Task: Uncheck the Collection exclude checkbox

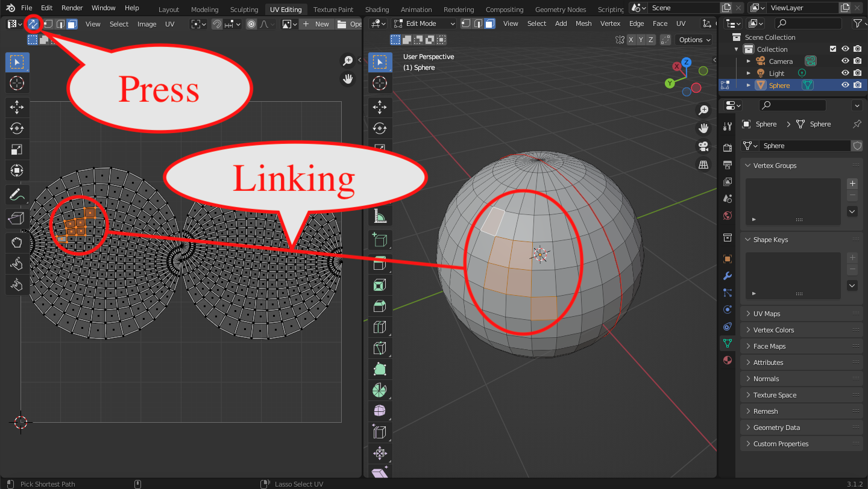Action: pyautogui.click(x=833, y=49)
